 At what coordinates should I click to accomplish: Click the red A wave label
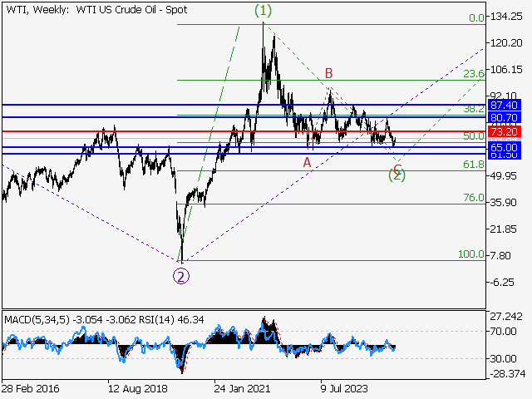[x=307, y=162]
